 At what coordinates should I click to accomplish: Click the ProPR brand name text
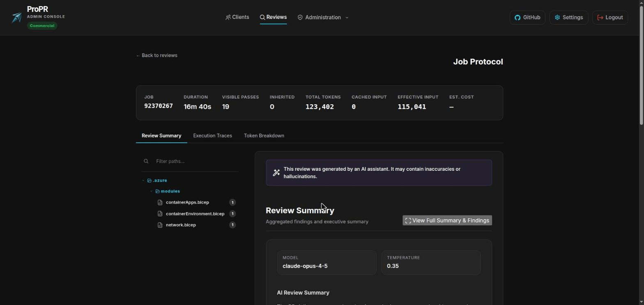37,9
